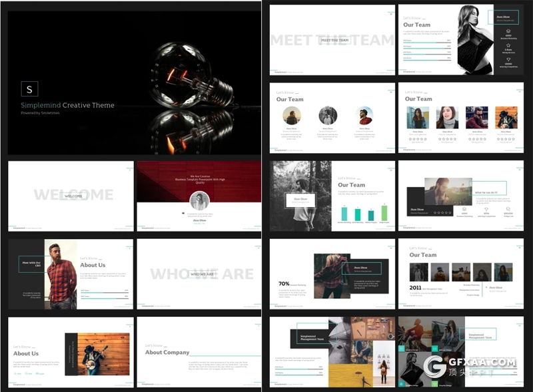Click the 2011 year text on team slide
The height and width of the screenshot is (392, 533).
(416, 288)
